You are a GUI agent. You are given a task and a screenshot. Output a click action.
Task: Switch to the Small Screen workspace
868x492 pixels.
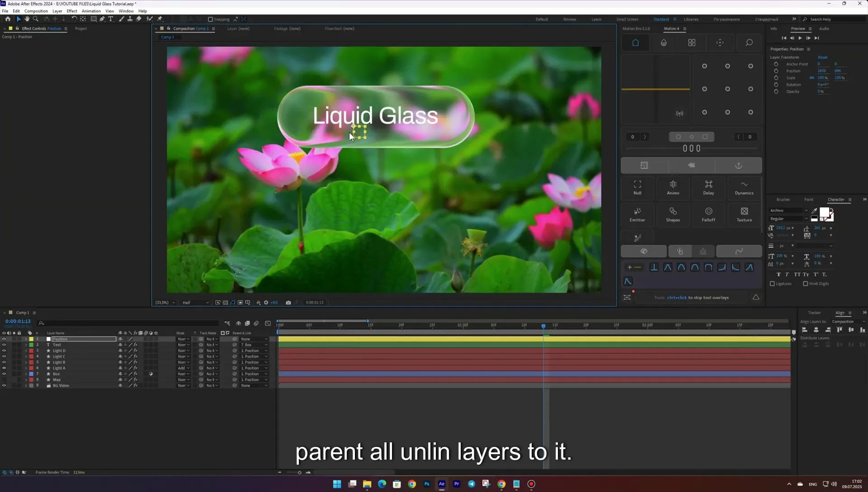pyautogui.click(x=627, y=19)
